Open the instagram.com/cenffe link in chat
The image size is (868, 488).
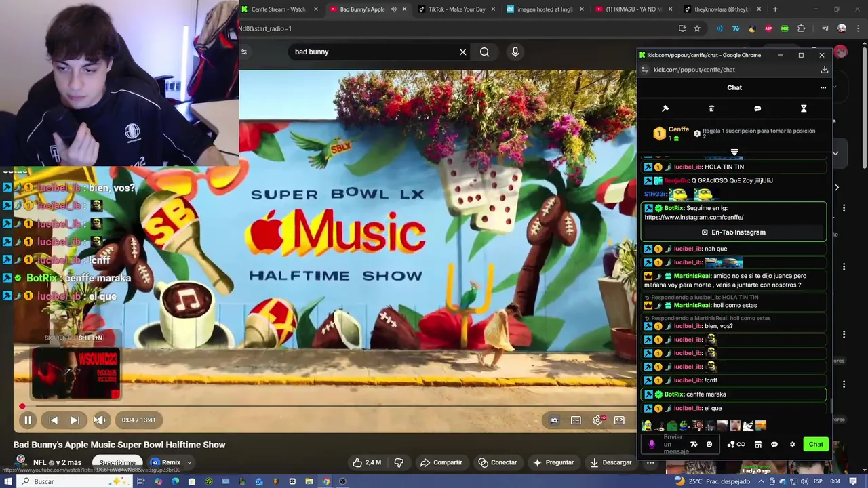tap(694, 217)
